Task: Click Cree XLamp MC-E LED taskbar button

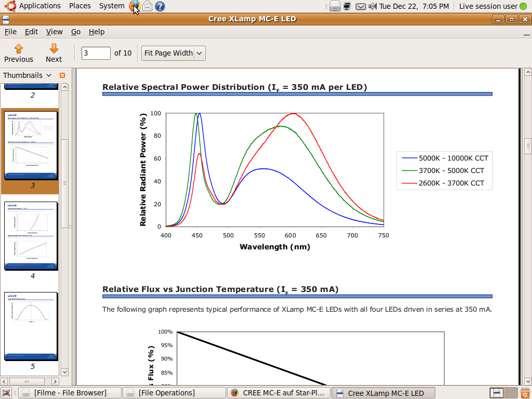Action: 383,393
